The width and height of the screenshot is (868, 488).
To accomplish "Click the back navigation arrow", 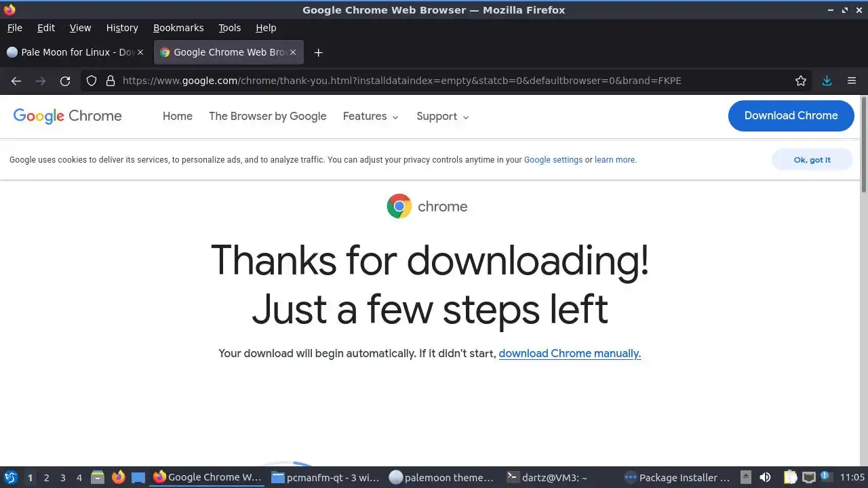I will click(x=16, y=81).
